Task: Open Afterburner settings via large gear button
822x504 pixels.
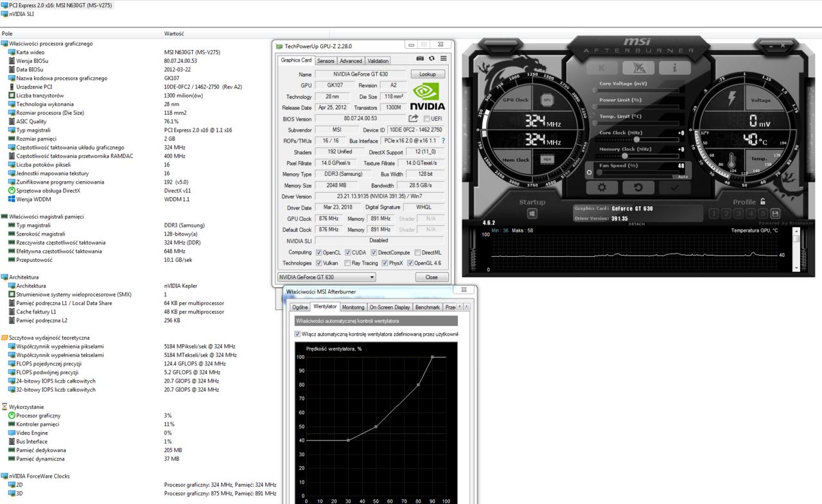Action: point(602,187)
